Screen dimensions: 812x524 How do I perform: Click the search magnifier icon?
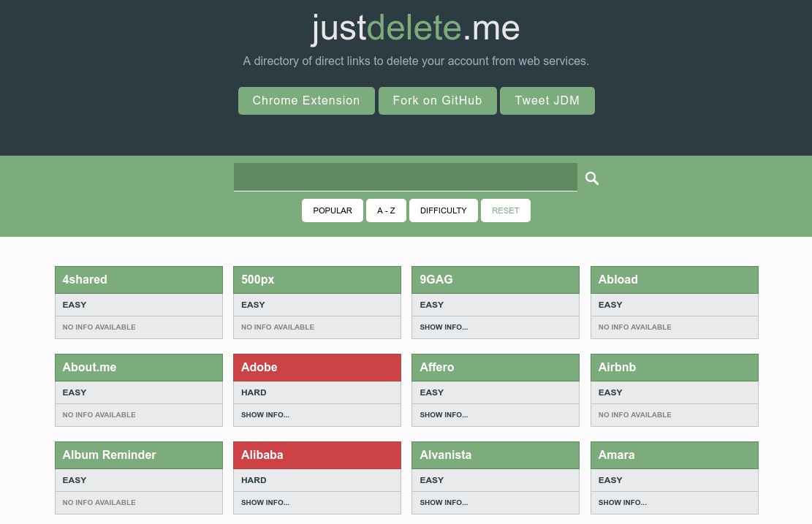(591, 178)
